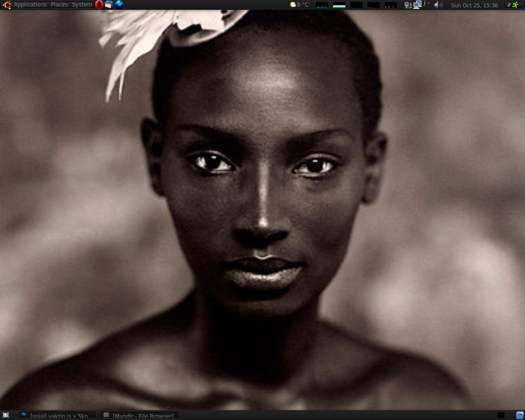Launch the Opera browser
Screen dimensions: 525x420
99,5
